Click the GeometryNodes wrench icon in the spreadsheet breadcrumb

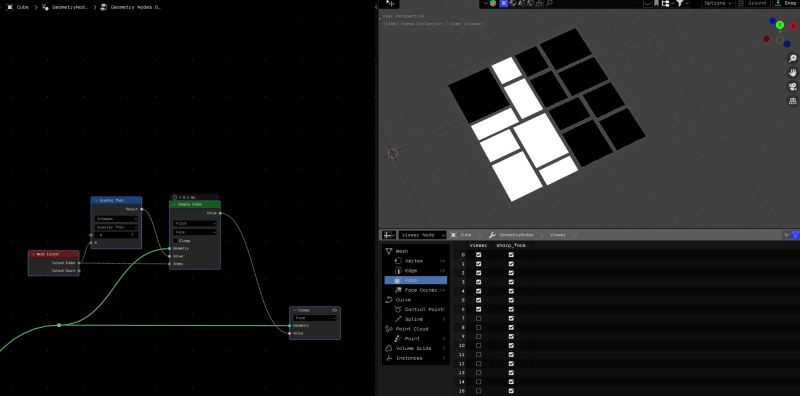tap(492, 235)
